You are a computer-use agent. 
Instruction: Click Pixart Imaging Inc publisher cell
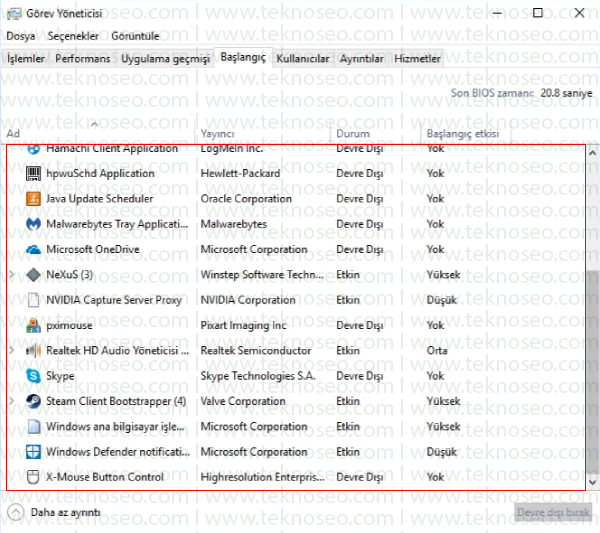243,326
